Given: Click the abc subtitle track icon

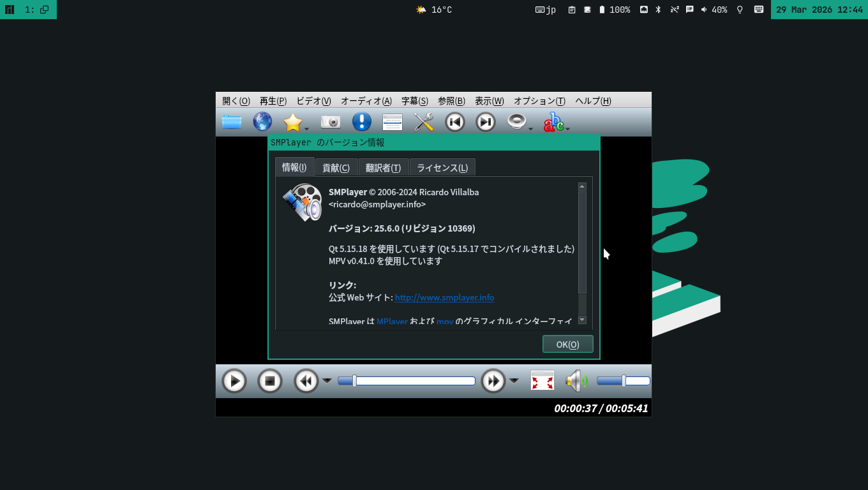Looking at the screenshot, I should tap(553, 121).
